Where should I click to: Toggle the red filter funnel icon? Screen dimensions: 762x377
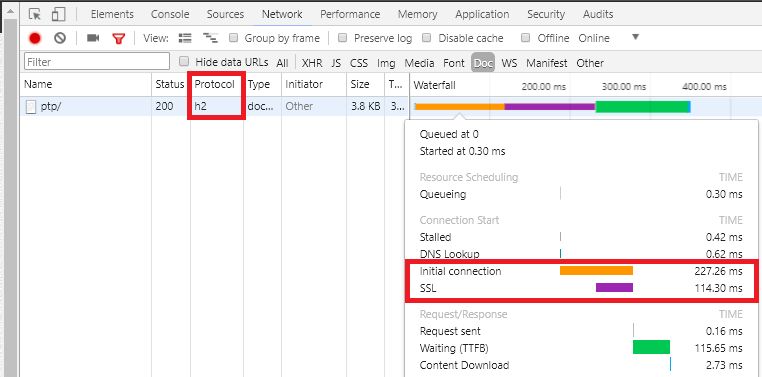(x=119, y=38)
